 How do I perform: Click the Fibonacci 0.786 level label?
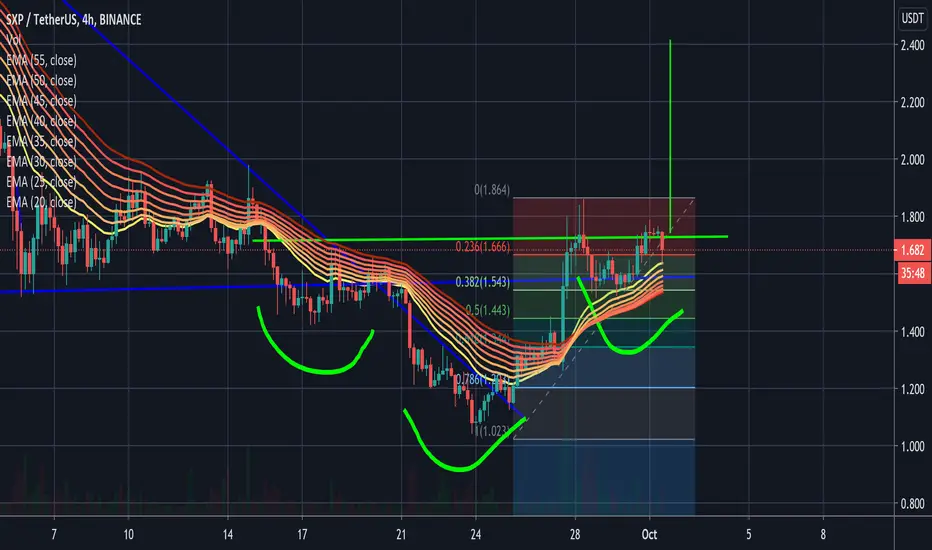tap(481, 379)
